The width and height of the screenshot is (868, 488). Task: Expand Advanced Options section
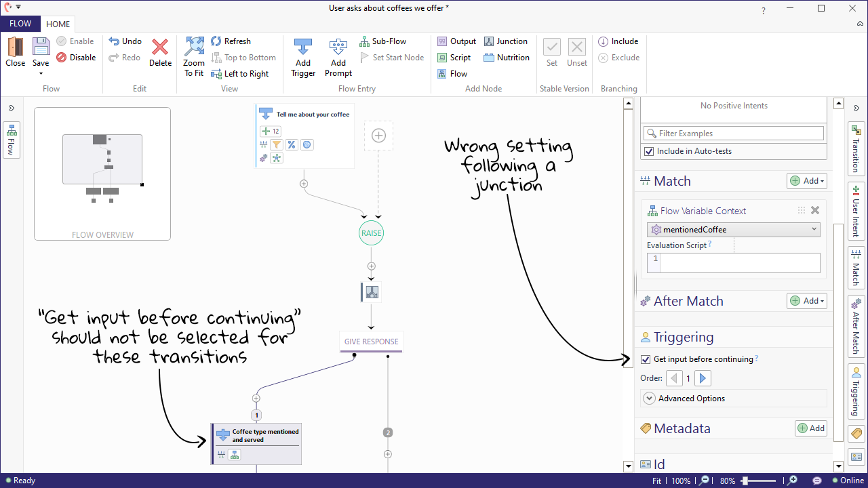coord(649,399)
